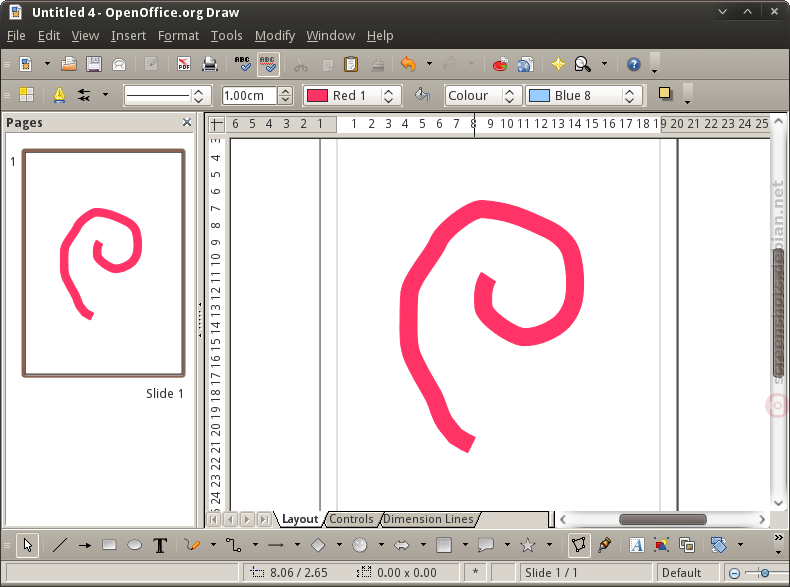The image size is (790, 587).
Task: Open the Navigator star icon
Action: pyautogui.click(x=558, y=64)
